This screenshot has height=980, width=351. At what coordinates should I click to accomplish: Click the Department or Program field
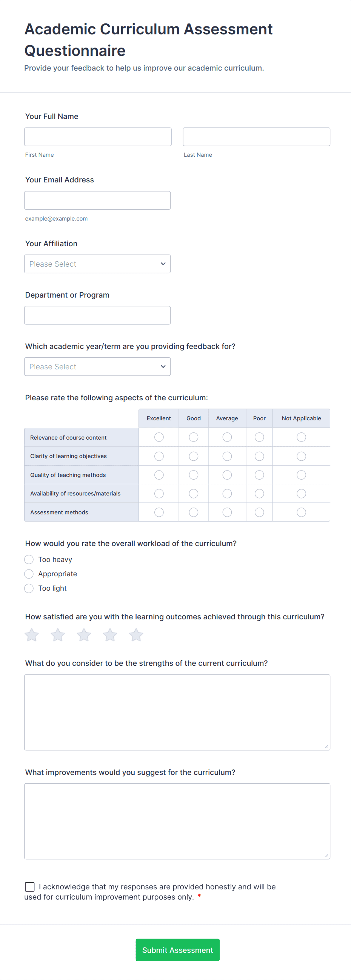click(97, 315)
